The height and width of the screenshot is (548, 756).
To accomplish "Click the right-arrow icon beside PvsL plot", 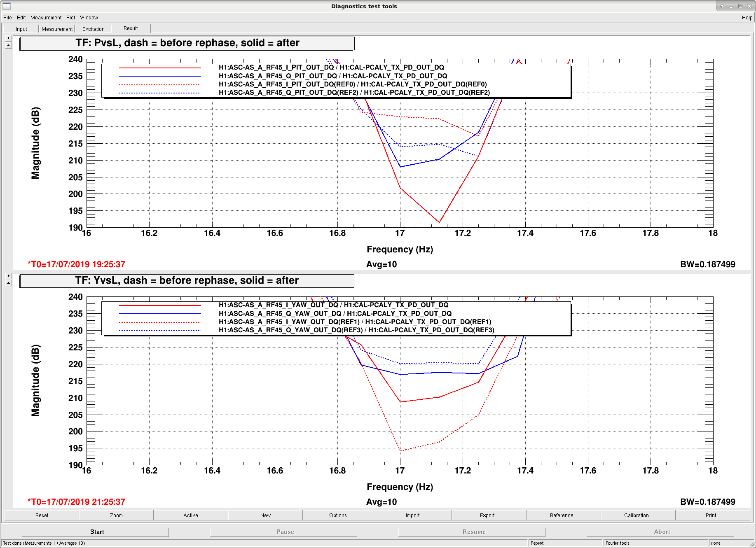I will pos(9,38).
